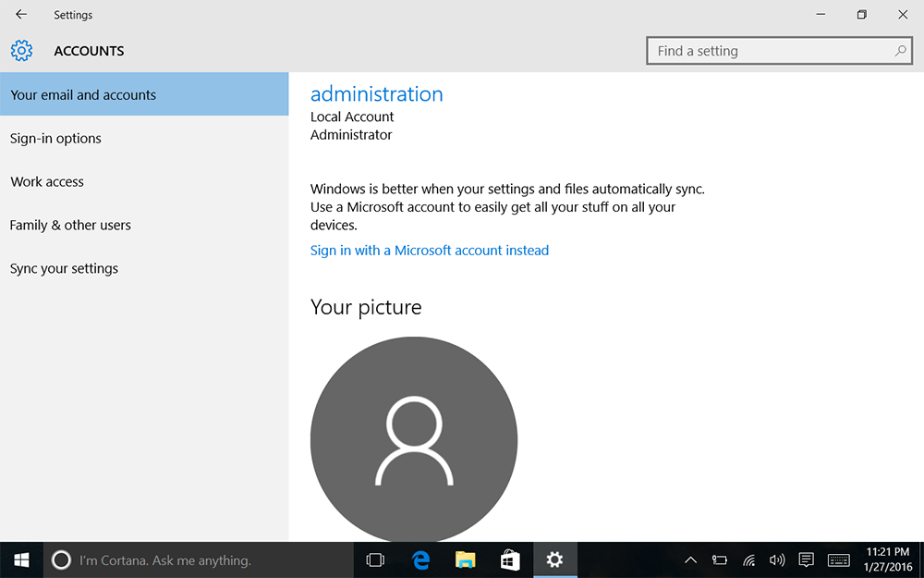The height and width of the screenshot is (578, 924).
Task: Open Work access section
Action: pos(144,181)
